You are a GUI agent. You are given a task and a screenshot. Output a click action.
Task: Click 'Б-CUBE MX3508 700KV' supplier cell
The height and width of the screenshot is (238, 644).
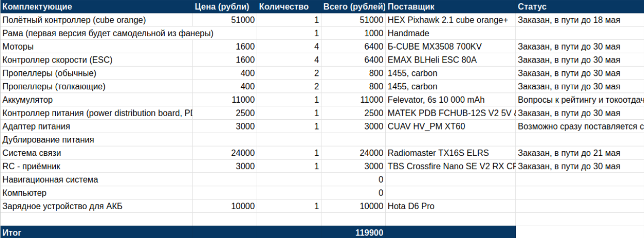point(450,46)
